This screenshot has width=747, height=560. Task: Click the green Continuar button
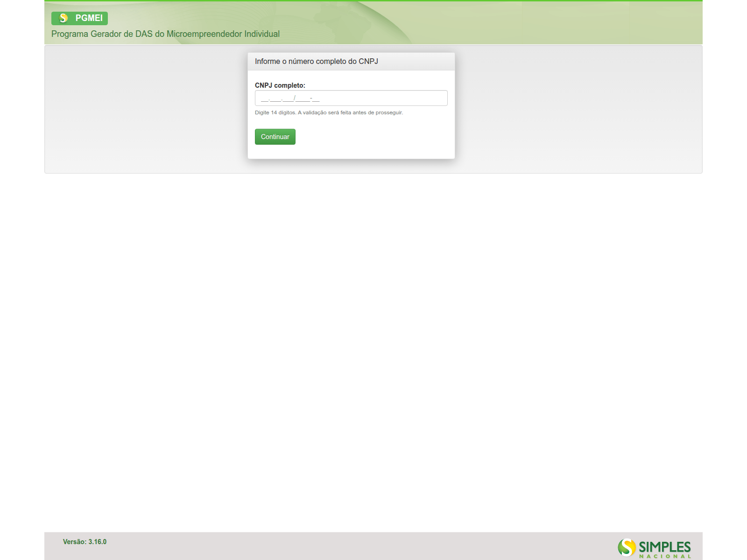[275, 137]
